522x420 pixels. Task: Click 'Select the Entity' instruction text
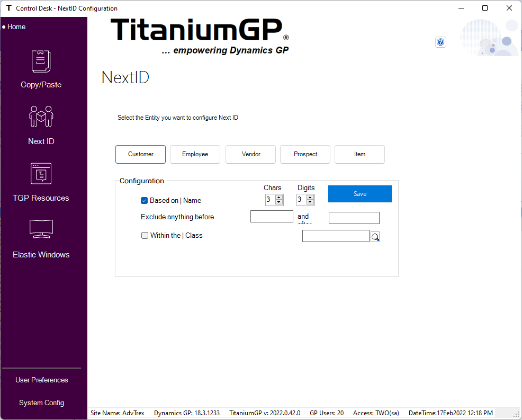point(178,118)
